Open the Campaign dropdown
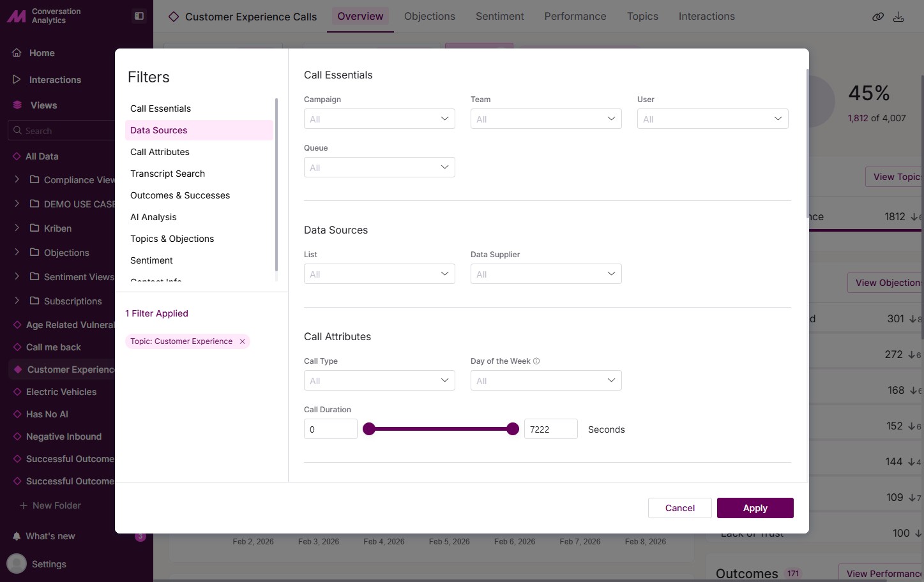 [379, 119]
